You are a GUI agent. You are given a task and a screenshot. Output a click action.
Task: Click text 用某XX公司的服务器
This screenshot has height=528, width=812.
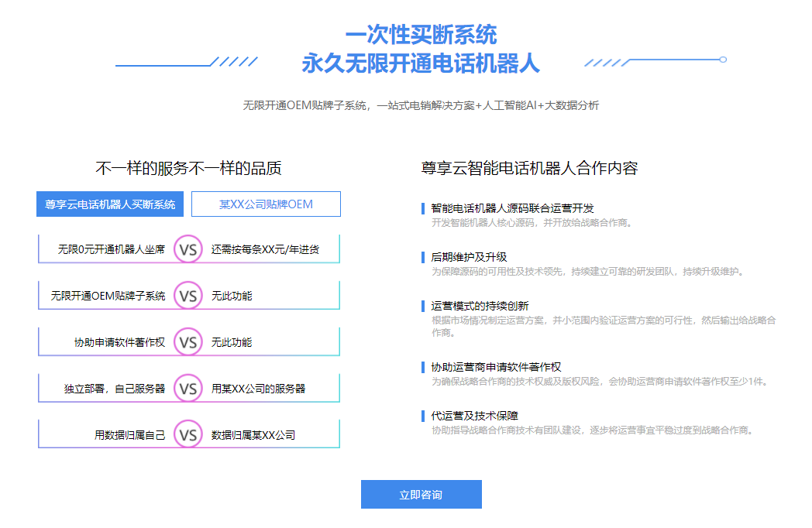pyautogui.click(x=259, y=388)
